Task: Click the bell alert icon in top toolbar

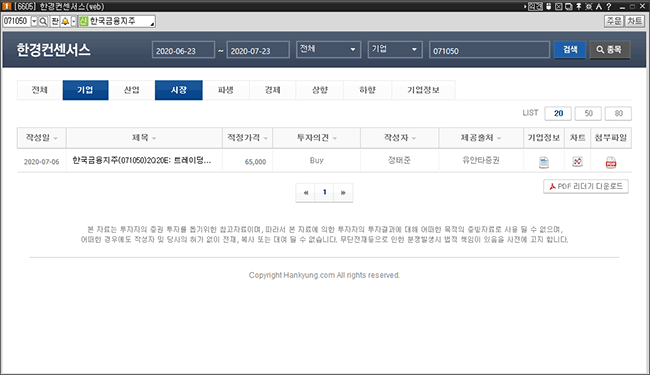Action: (65, 21)
